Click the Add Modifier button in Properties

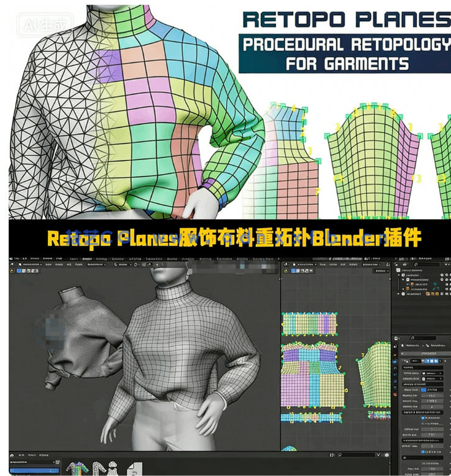pyautogui.click(x=426, y=354)
